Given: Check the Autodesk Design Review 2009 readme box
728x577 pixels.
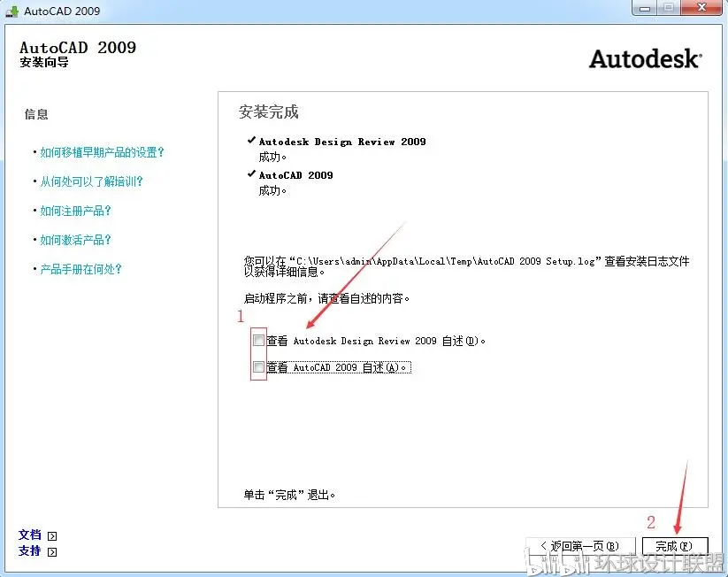Looking at the screenshot, I should tap(258, 341).
